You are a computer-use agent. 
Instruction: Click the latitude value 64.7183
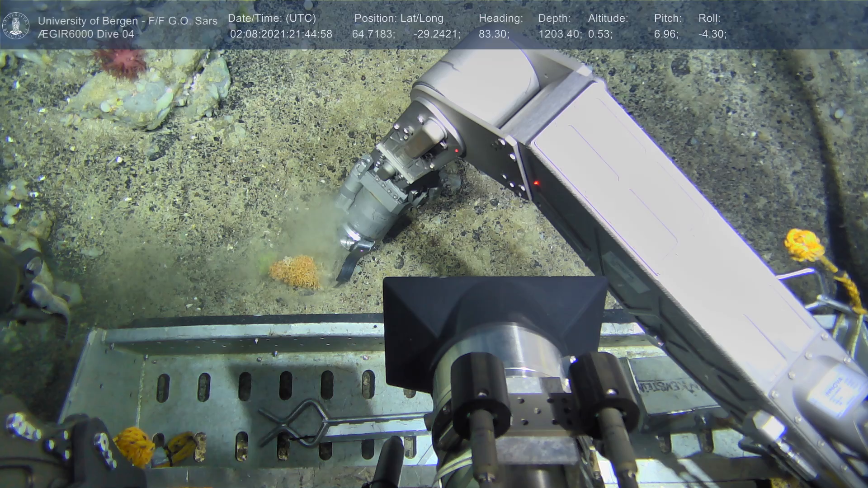(x=373, y=34)
